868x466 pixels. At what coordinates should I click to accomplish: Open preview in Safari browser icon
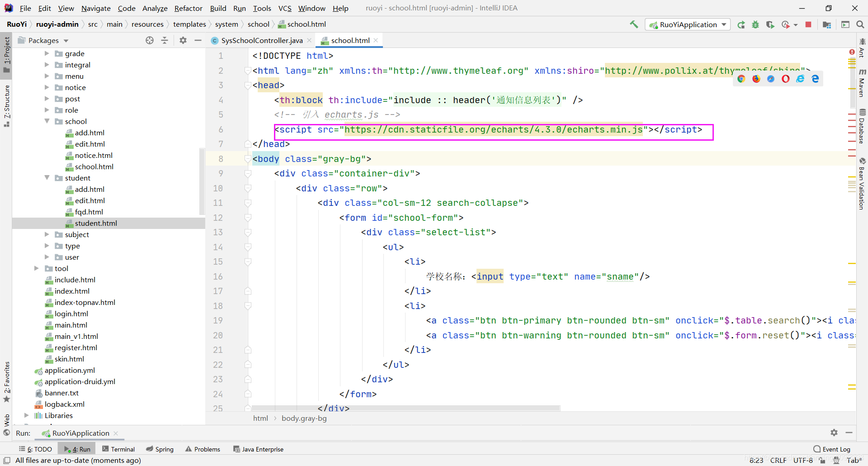point(771,79)
